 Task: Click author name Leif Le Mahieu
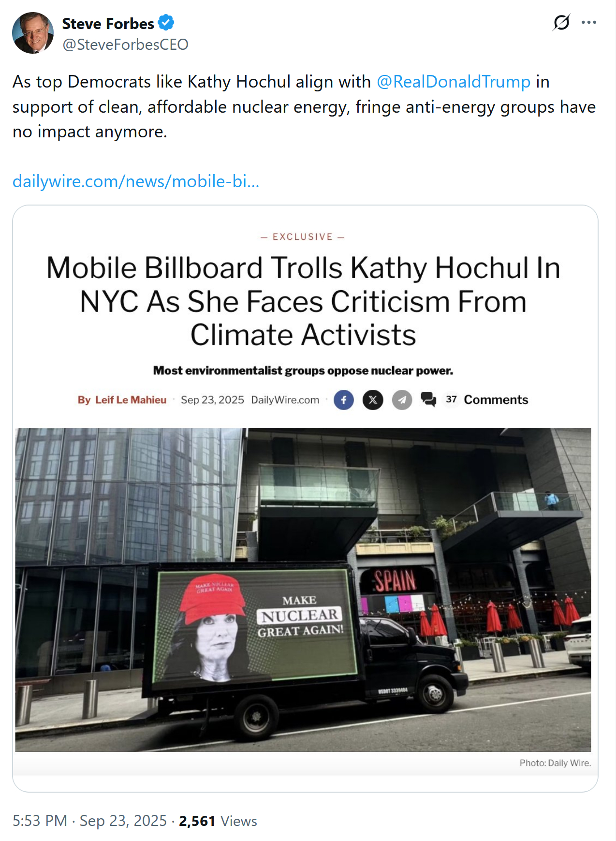131,400
